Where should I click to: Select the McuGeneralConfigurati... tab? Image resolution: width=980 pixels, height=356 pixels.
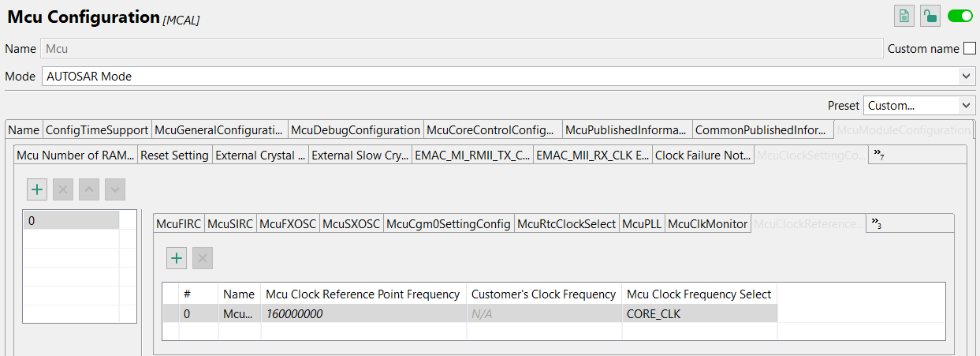click(x=219, y=130)
